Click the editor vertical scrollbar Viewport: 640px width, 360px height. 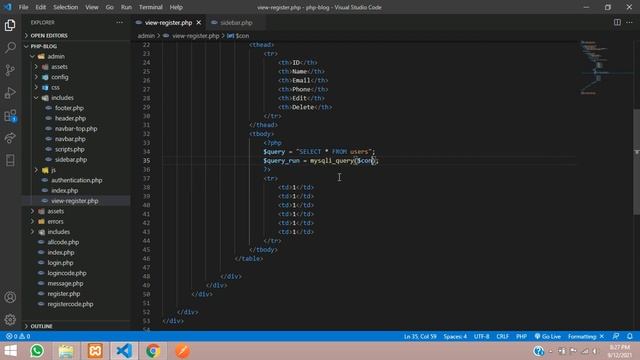point(636,161)
